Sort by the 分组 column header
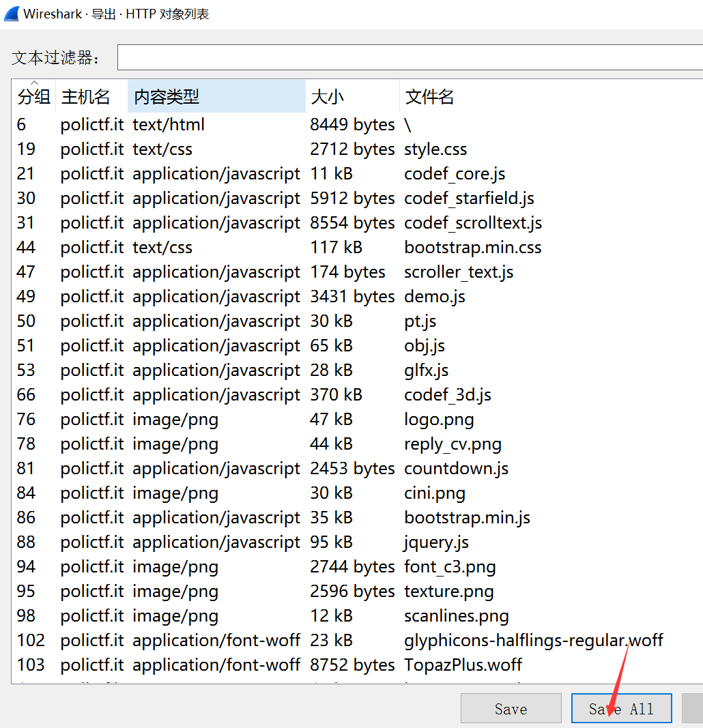This screenshot has height=728, width=703. [33, 97]
